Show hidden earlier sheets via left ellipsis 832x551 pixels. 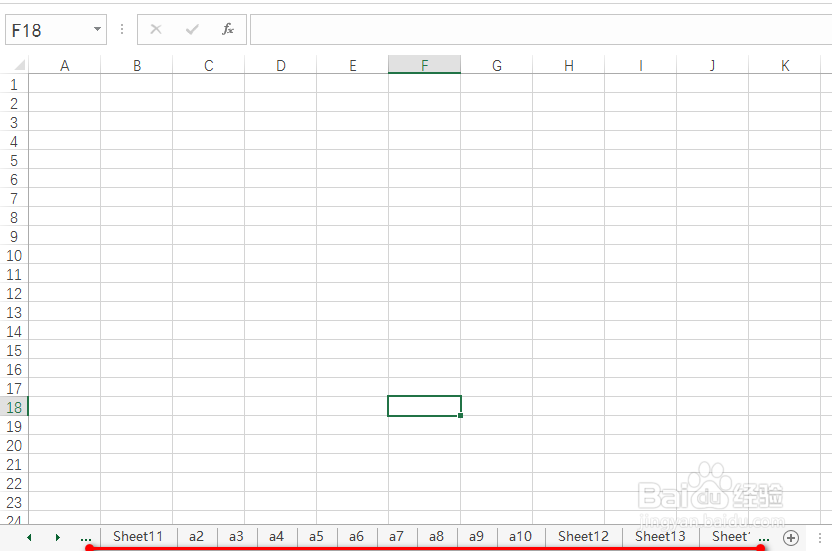[x=85, y=538]
